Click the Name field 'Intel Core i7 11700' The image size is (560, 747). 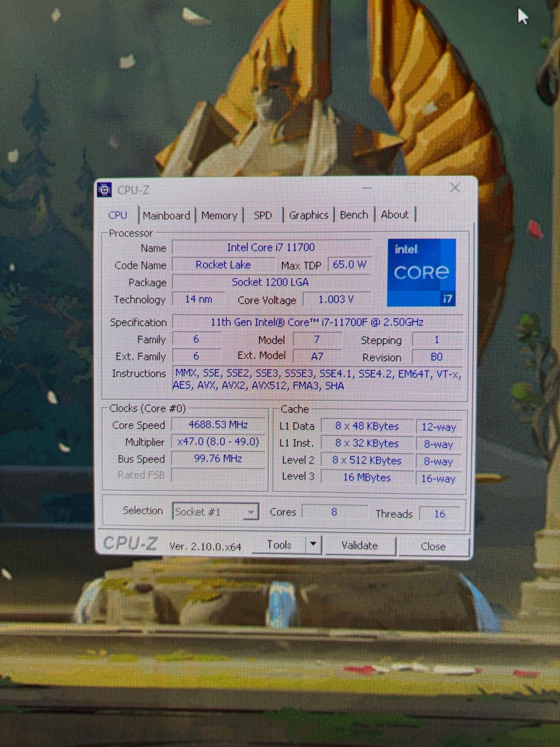click(x=271, y=247)
